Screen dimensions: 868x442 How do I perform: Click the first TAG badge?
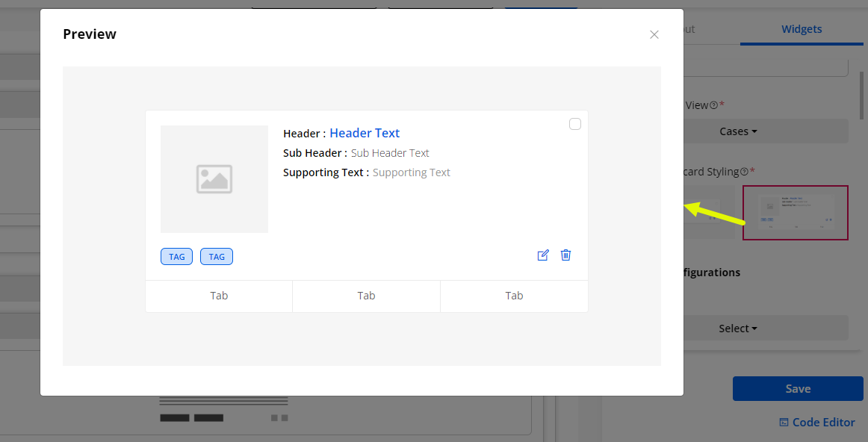176,257
